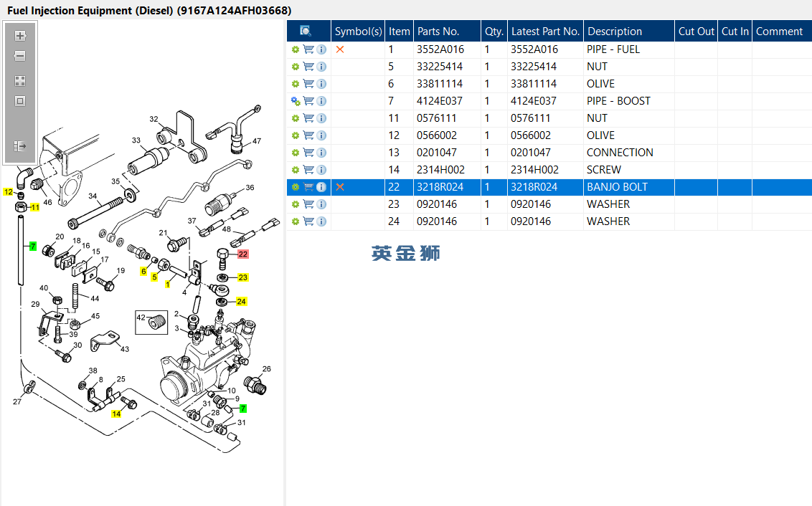
Task: Sort by Qty. column header
Action: (x=494, y=31)
